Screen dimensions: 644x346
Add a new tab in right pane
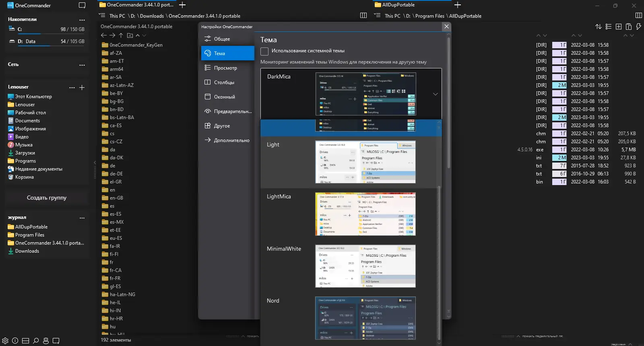click(x=458, y=5)
